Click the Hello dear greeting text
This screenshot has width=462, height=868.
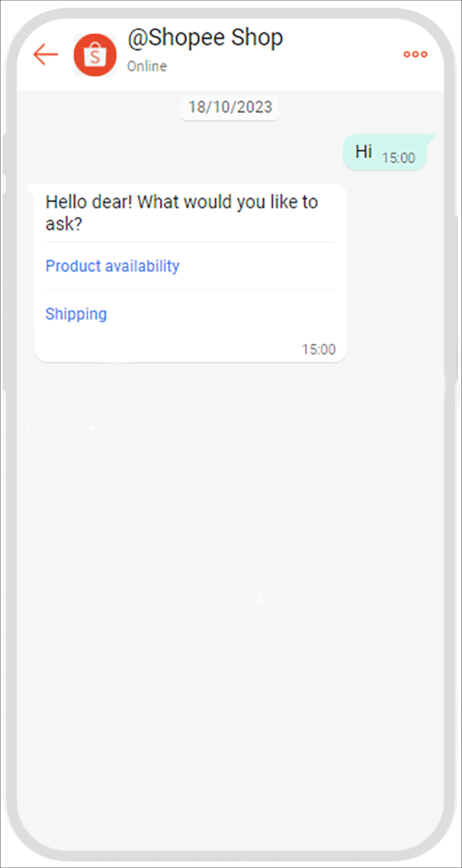point(182,213)
